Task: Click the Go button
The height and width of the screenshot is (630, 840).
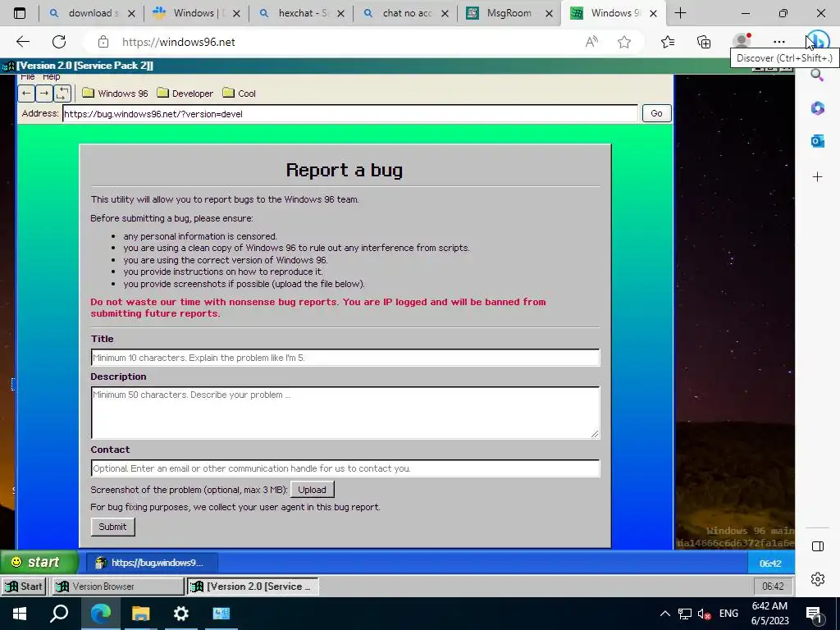Action: tap(656, 113)
